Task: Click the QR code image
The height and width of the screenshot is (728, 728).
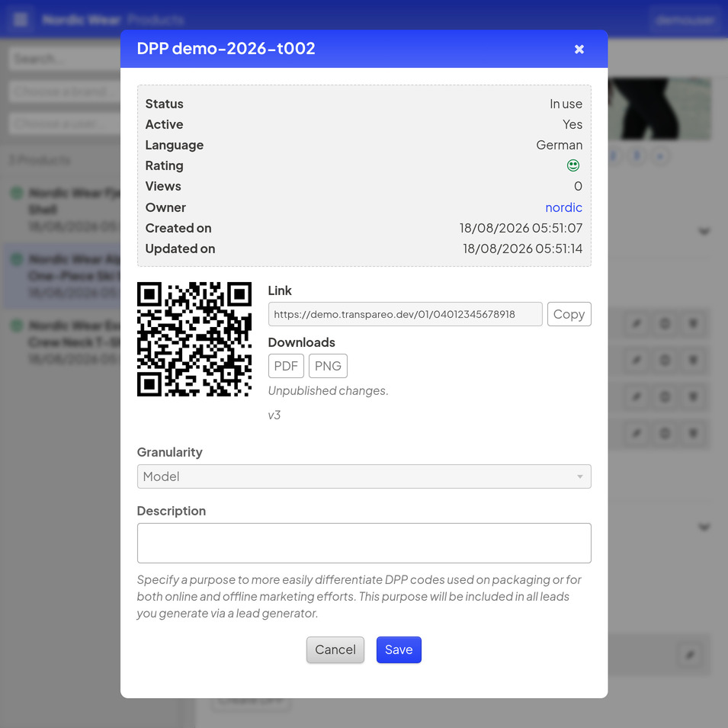Action: (x=194, y=339)
